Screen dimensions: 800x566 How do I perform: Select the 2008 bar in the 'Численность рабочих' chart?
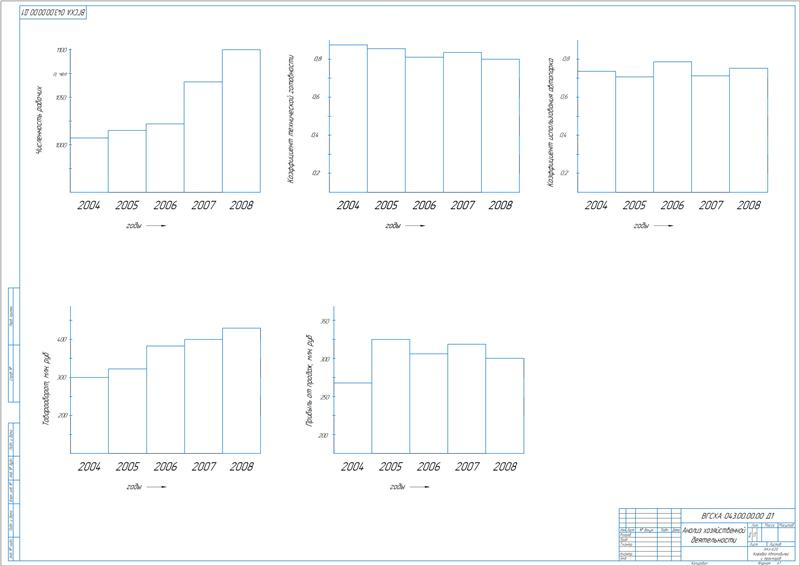(x=241, y=121)
